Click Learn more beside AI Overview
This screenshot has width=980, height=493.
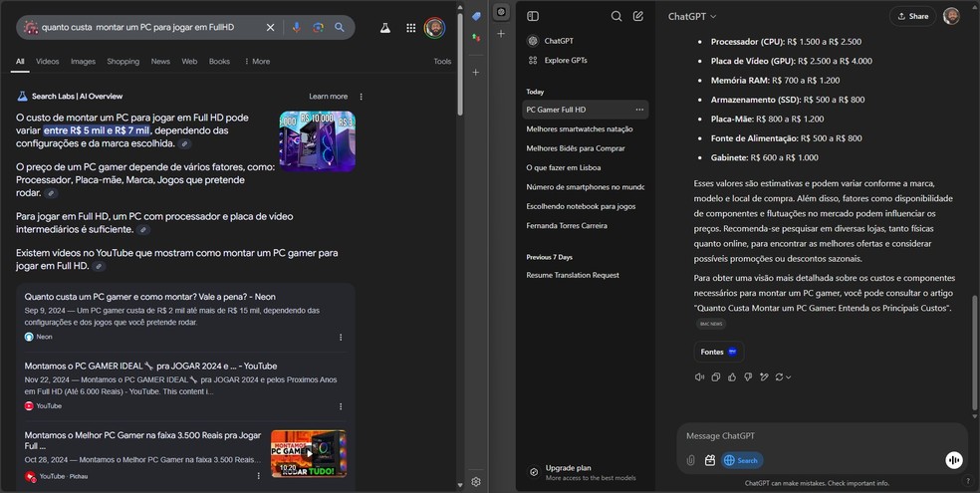(x=328, y=97)
